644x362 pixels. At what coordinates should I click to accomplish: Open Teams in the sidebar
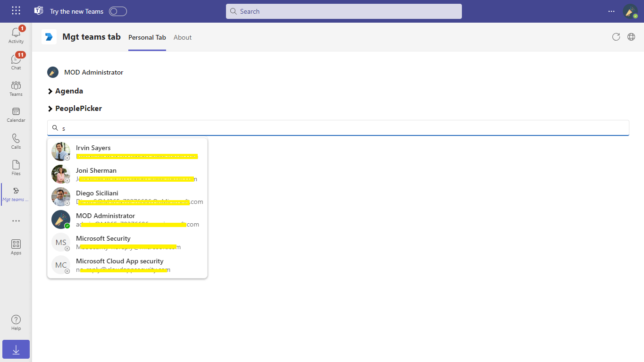click(x=16, y=88)
